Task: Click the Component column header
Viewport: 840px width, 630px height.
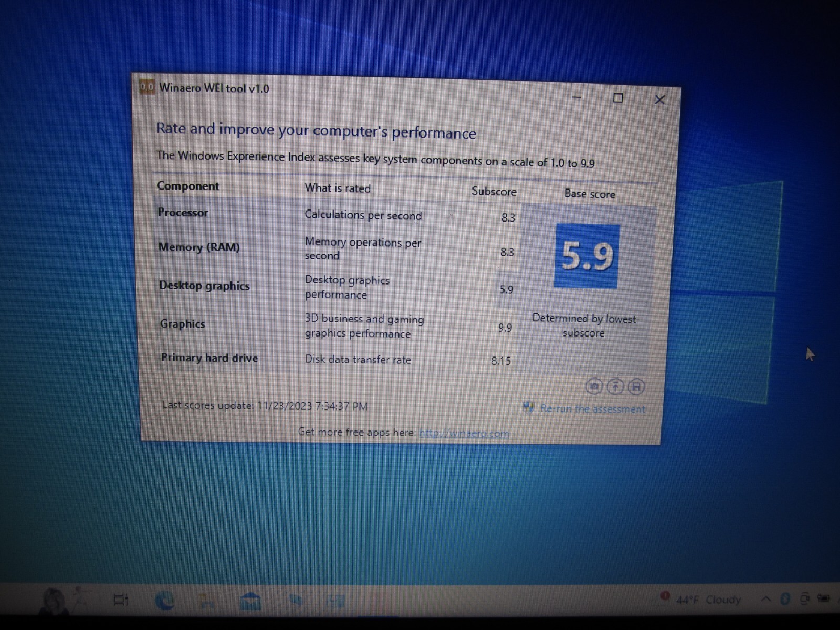Action: coord(188,186)
